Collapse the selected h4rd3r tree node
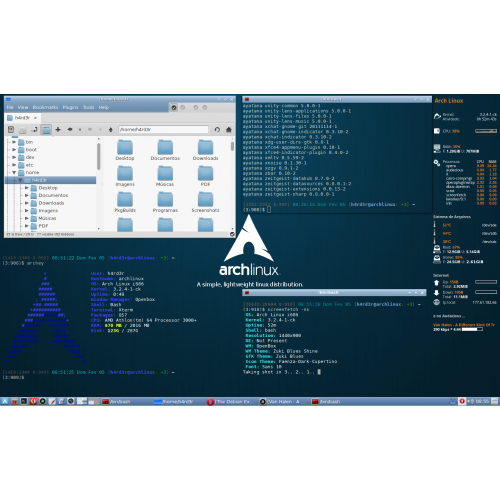The width and height of the screenshot is (500, 500). (x=20, y=180)
